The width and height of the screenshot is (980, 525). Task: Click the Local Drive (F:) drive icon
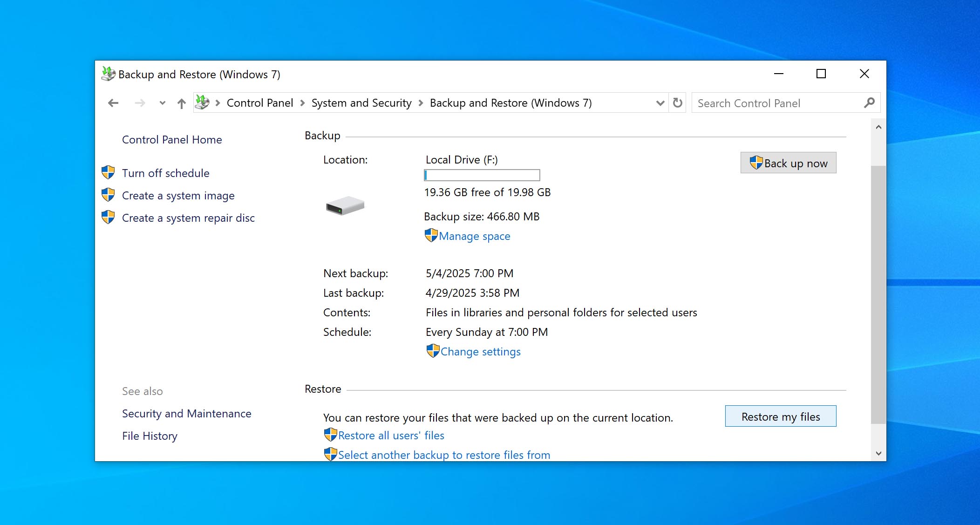click(345, 205)
